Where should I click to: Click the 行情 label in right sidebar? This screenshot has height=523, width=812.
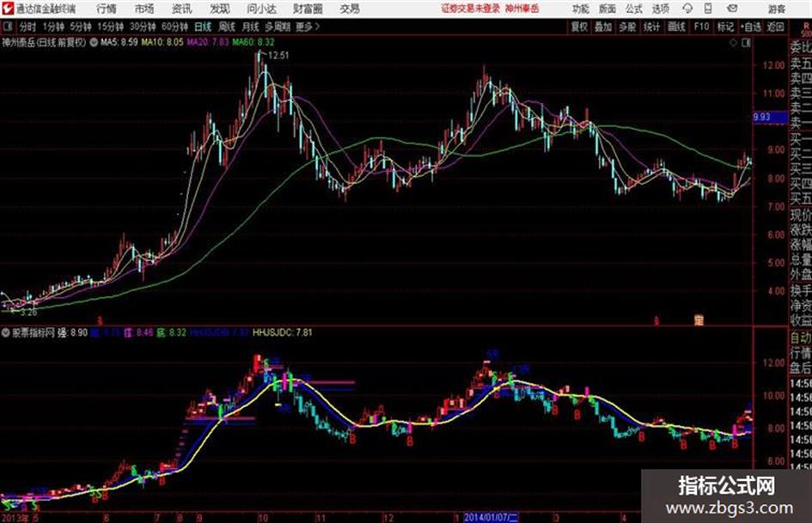click(801, 353)
